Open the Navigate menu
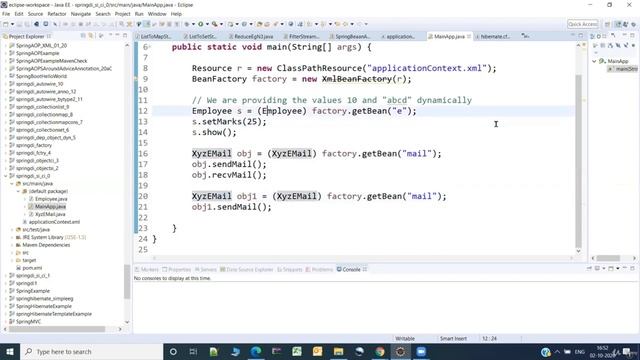Image resolution: width=640 pixels, height=360 pixels. [x=81, y=14]
